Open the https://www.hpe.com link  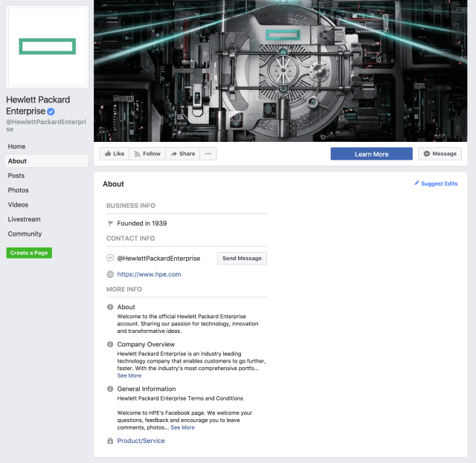149,274
